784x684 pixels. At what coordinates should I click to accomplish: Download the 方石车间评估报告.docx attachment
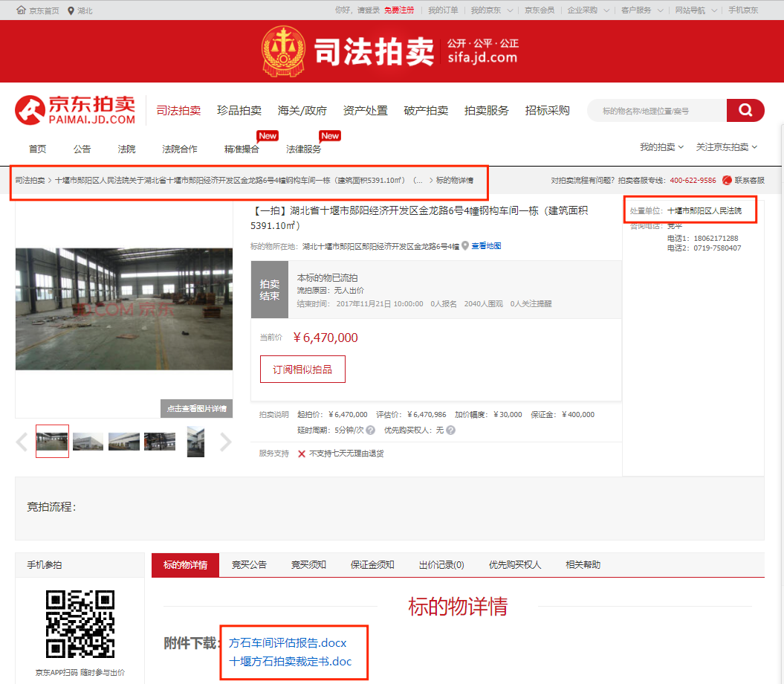pos(287,642)
